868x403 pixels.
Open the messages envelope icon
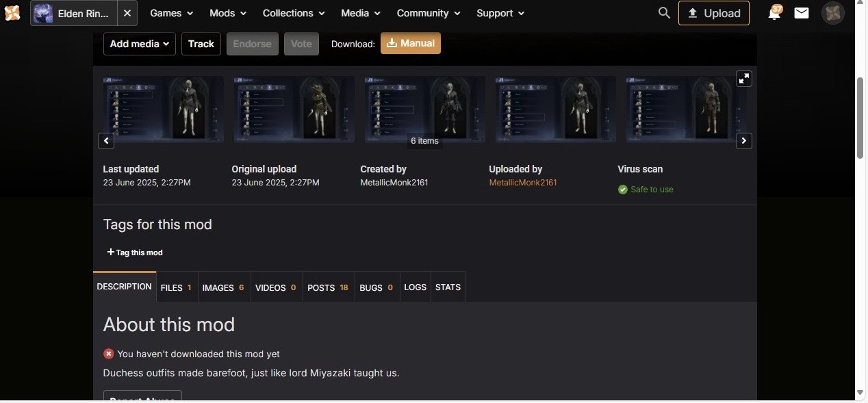802,13
